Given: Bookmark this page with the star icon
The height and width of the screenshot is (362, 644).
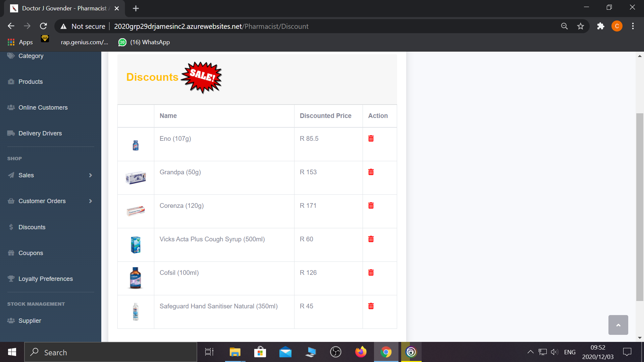Looking at the screenshot, I should pos(580,26).
